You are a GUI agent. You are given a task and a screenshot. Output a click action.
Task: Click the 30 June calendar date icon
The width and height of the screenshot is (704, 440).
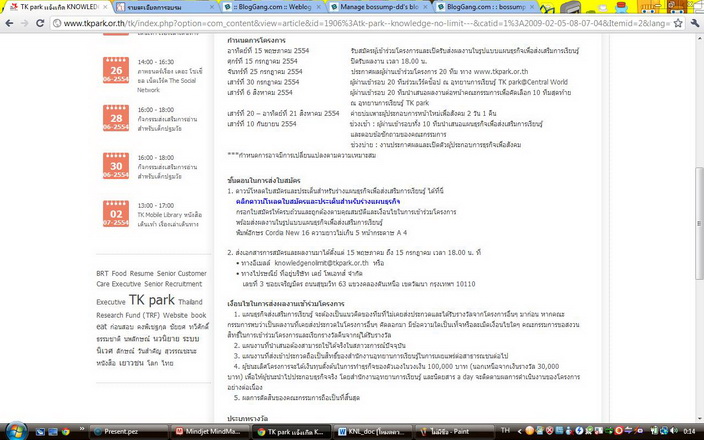click(x=117, y=167)
